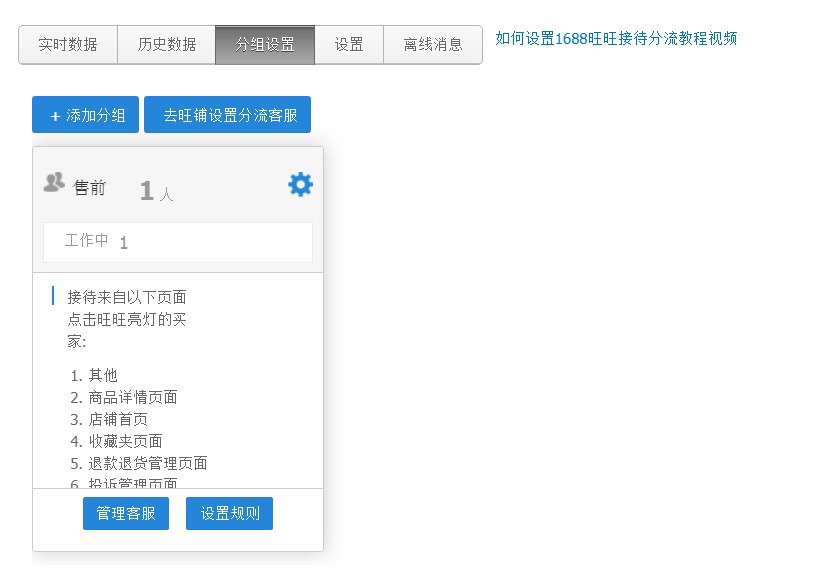This screenshot has width=822, height=569.
Task: Select the group members icon beside 售前
Action: [54, 182]
